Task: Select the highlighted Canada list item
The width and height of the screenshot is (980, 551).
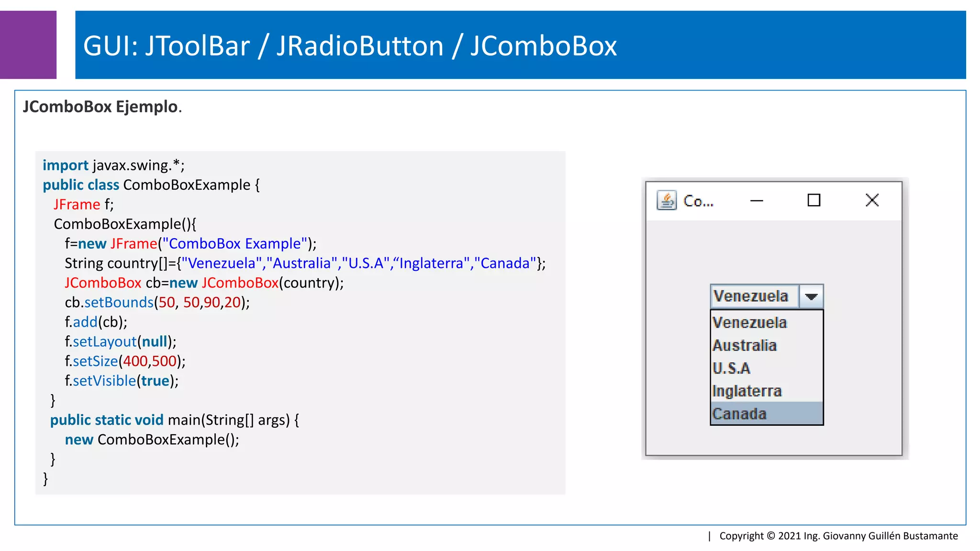Action: tap(767, 413)
